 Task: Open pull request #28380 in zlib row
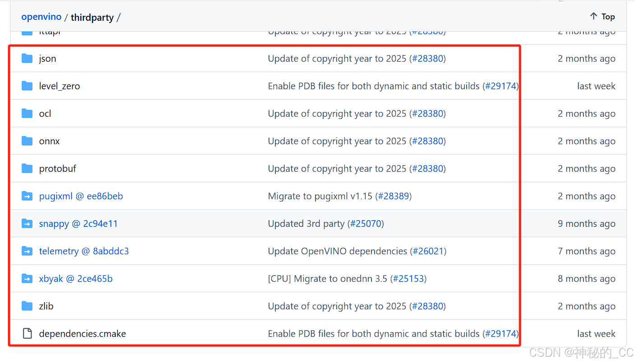(428, 306)
